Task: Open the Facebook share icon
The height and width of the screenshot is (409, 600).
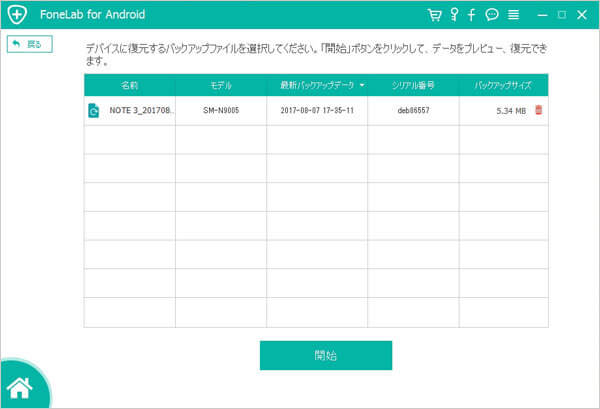Action: (x=471, y=15)
